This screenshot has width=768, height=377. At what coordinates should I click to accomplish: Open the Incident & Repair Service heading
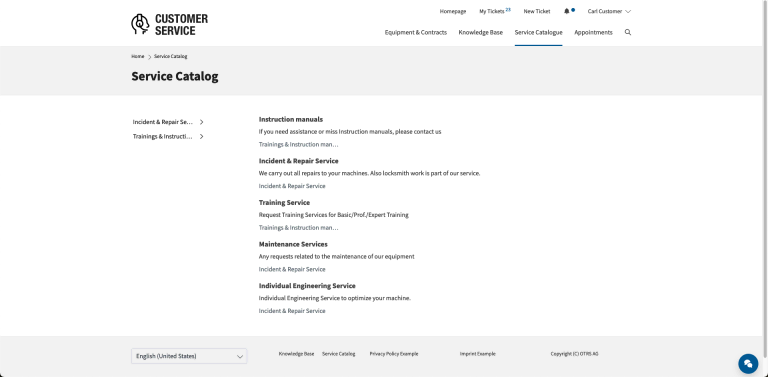[x=298, y=161]
